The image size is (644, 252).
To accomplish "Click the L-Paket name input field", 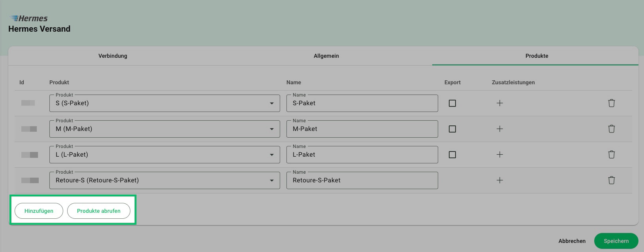I will click(362, 155).
